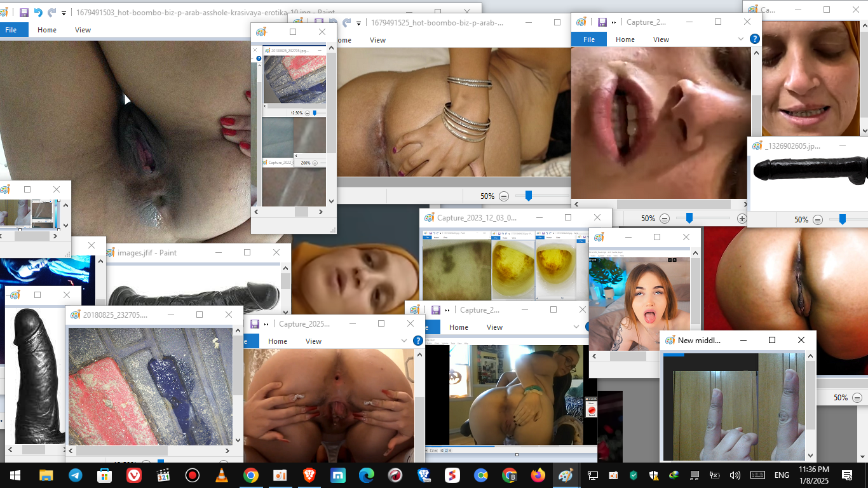Switch to the View tab in the Capture_2025 window

313,341
